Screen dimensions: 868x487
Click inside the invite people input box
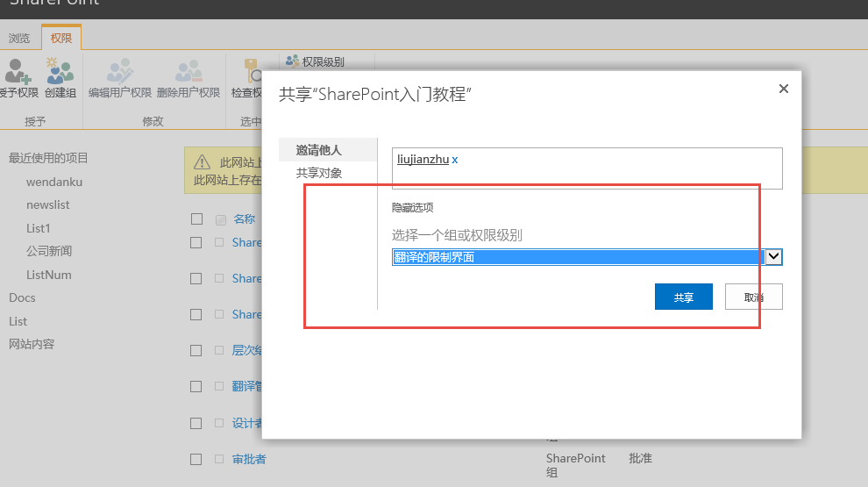coord(587,168)
